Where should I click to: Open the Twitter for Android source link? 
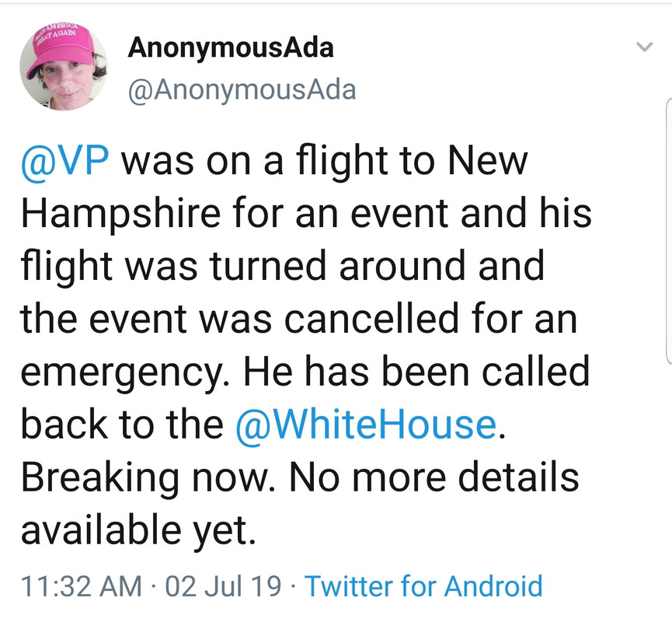click(x=423, y=585)
